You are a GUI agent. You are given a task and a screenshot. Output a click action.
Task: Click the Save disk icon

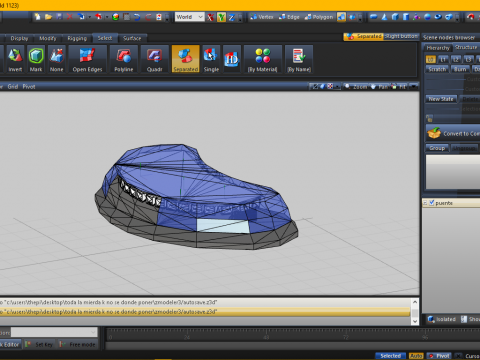click(59, 17)
